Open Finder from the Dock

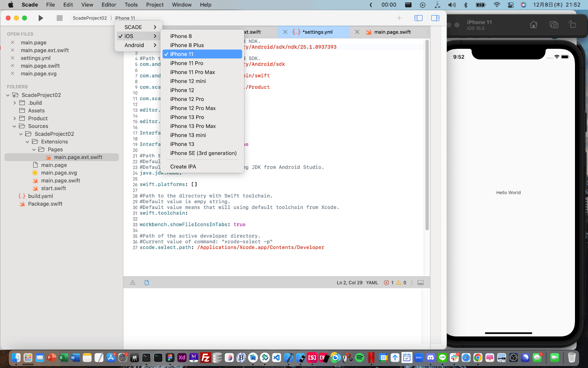point(16,357)
